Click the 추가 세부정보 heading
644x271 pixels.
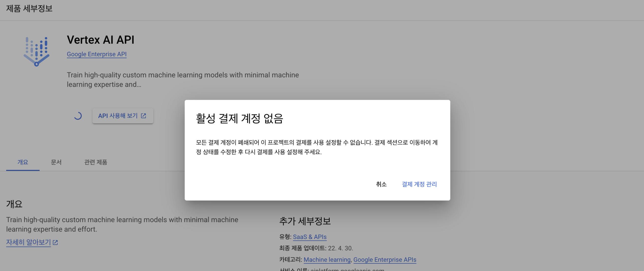click(305, 221)
